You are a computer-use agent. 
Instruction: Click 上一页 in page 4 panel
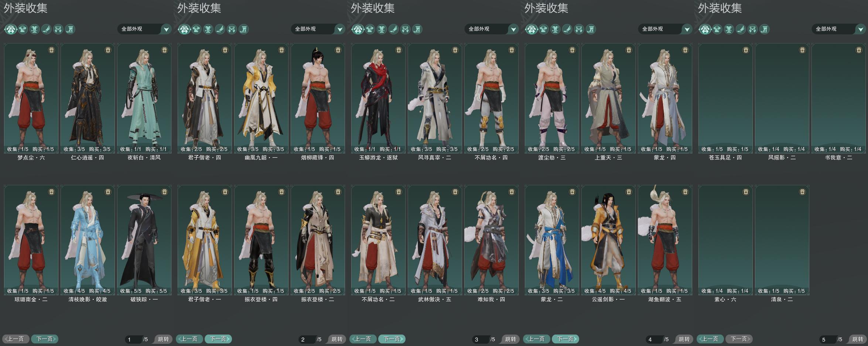[x=537, y=339]
